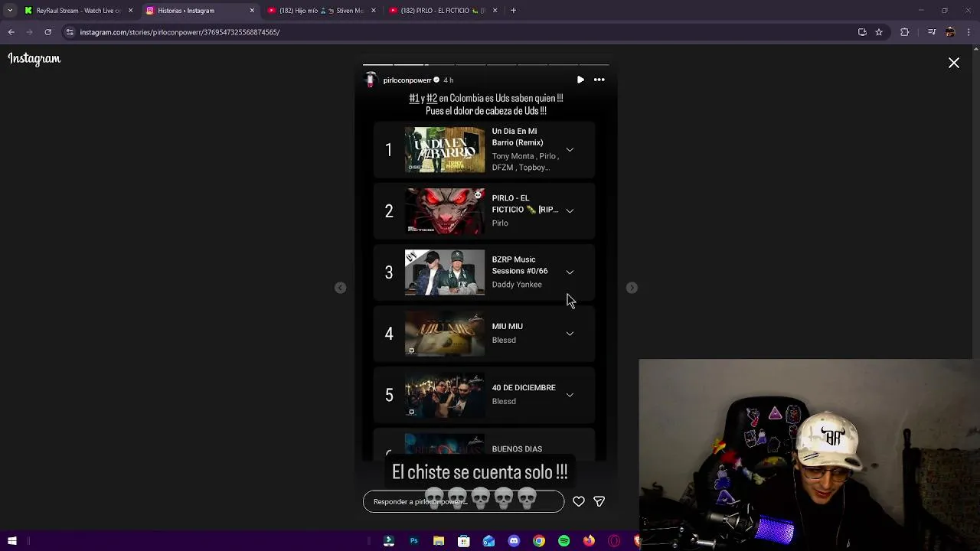
Task: Expand the BZRP Music Sessions entry
Action: pyautogui.click(x=570, y=272)
